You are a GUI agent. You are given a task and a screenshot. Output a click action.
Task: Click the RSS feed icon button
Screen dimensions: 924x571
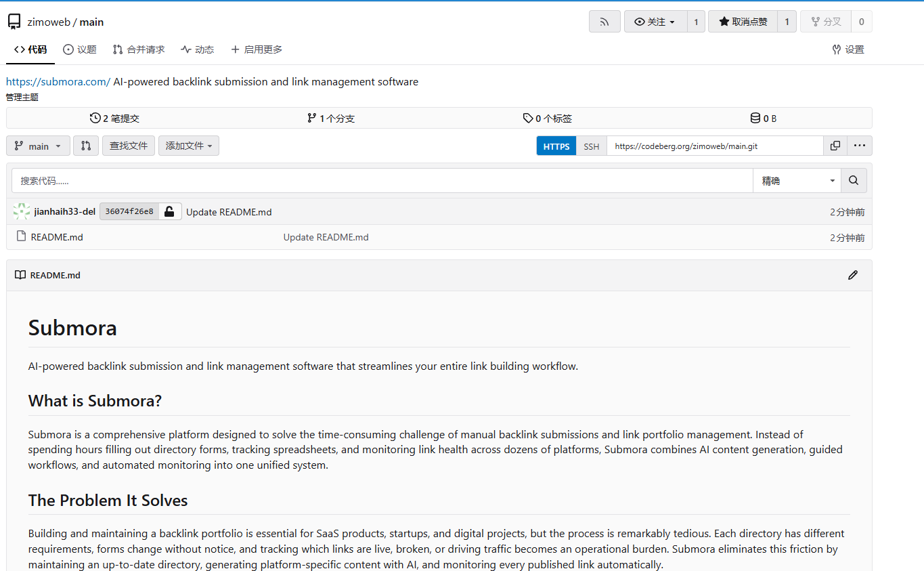604,22
